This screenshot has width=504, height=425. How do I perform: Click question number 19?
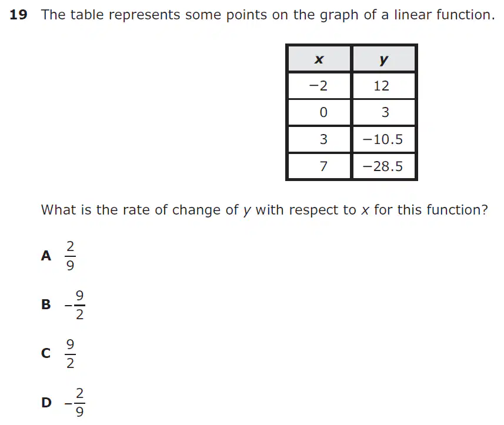point(18,15)
